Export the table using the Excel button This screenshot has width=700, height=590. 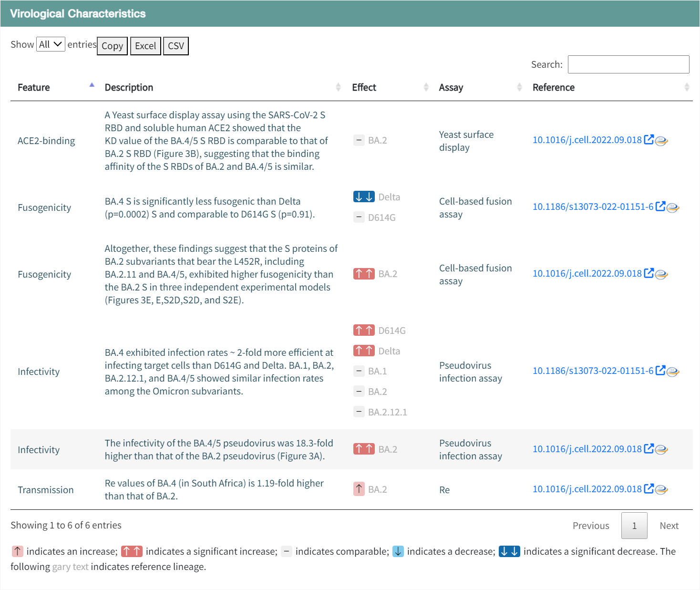click(x=145, y=46)
